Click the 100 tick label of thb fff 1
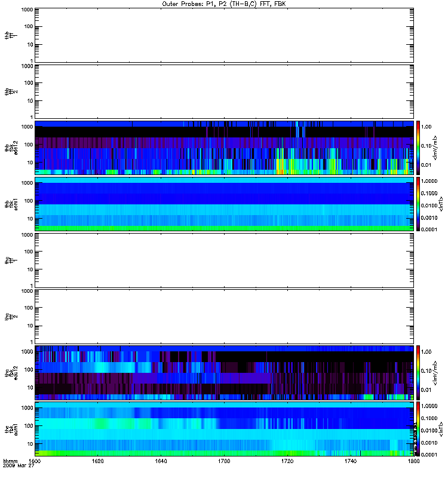This screenshot has height=478, width=448. [29, 26]
